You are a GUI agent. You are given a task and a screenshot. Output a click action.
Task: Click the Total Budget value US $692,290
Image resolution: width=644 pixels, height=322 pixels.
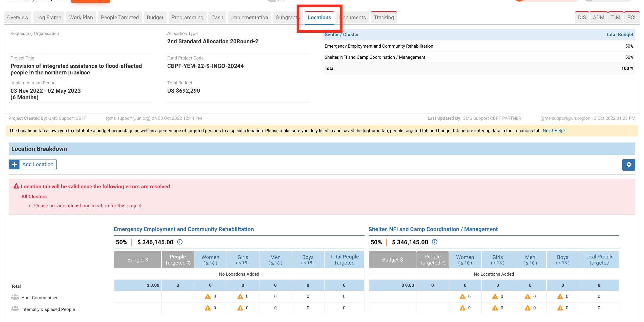click(184, 91)
